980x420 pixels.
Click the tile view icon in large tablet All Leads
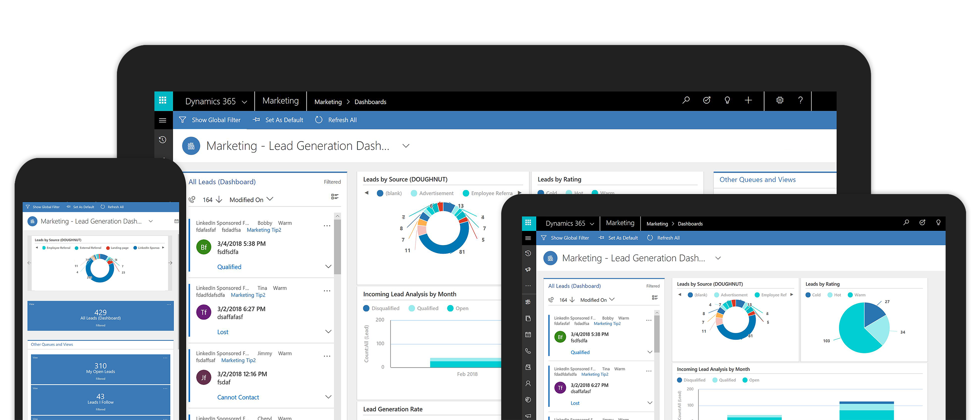click(334, 196)
